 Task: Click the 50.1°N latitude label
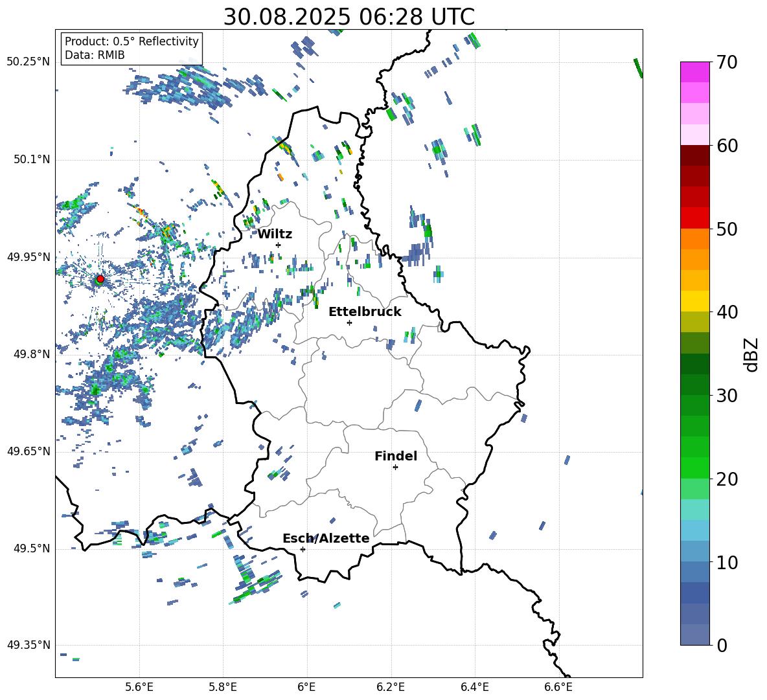click(32, 159)
